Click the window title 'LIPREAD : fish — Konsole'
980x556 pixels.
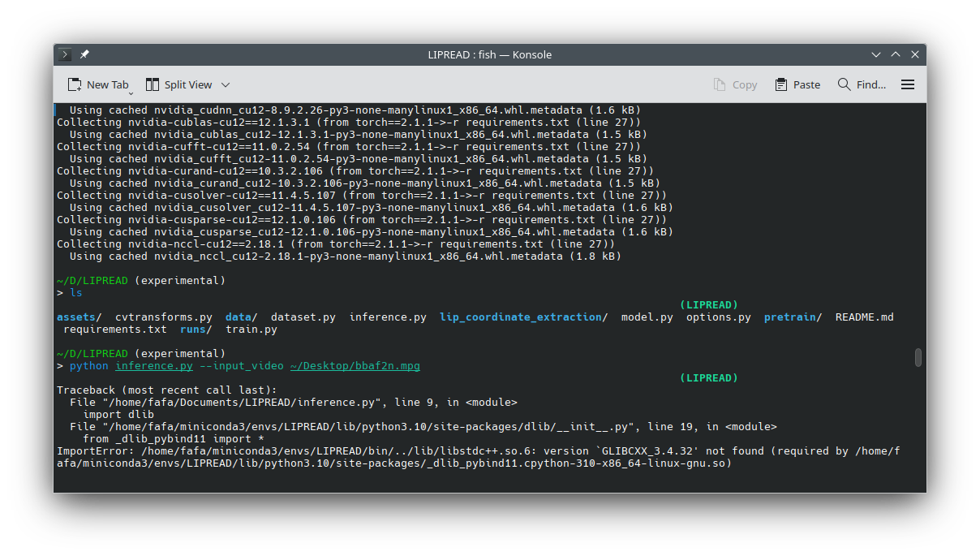tap(489, 54)
